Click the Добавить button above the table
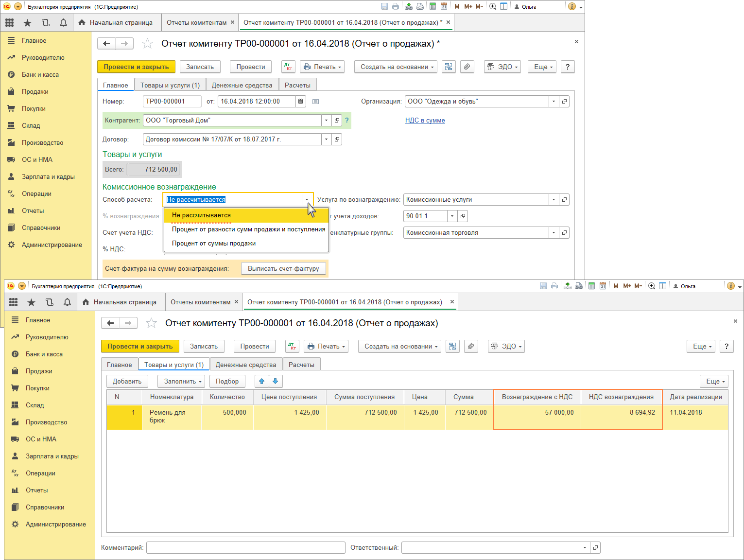 pos(127,382)
